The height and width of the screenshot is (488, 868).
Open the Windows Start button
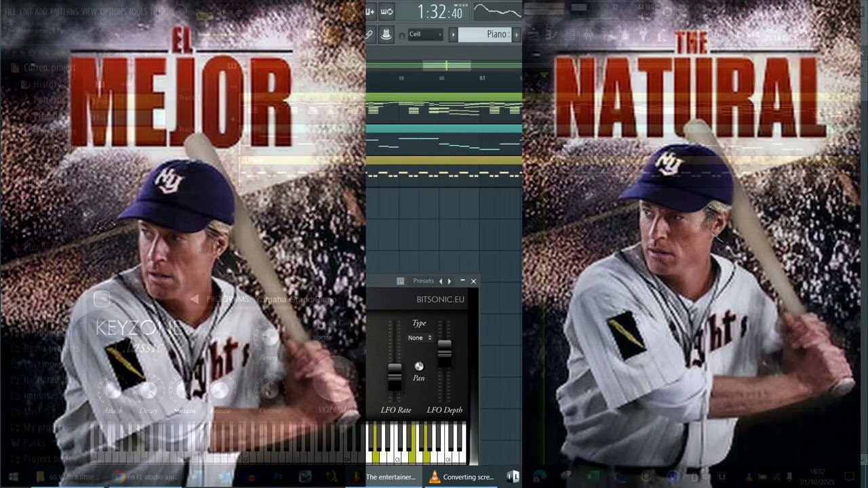click(14, 477)
